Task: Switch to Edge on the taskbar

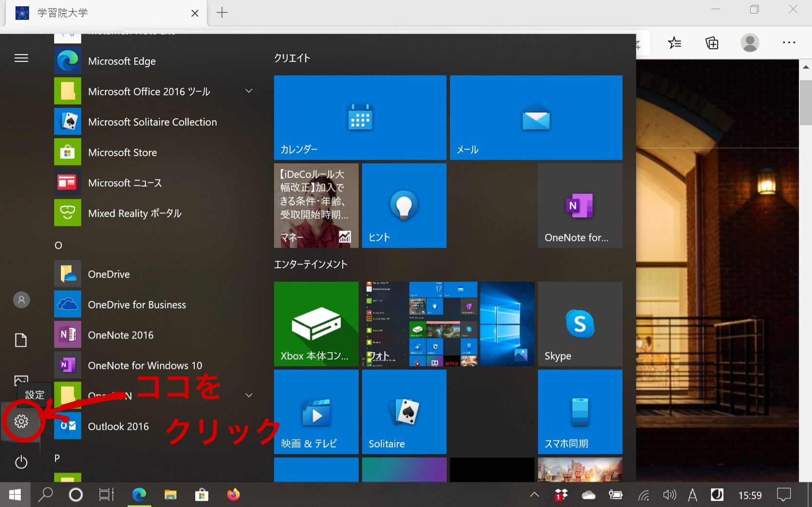Action: (x=139, y=495)
